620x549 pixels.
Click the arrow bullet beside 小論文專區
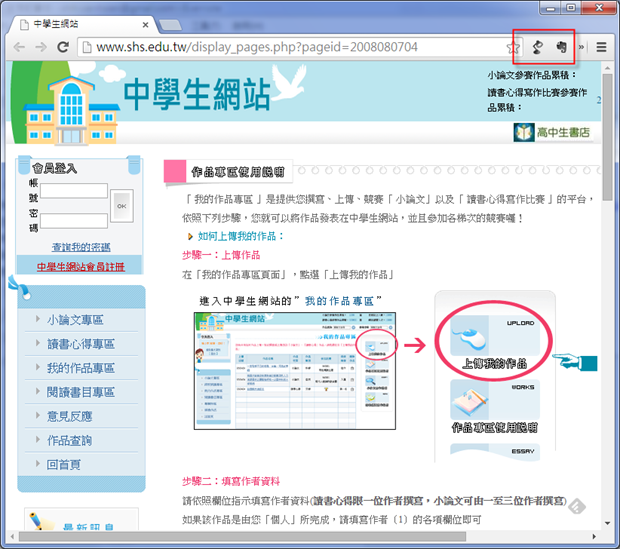click(x=38, y=319)
